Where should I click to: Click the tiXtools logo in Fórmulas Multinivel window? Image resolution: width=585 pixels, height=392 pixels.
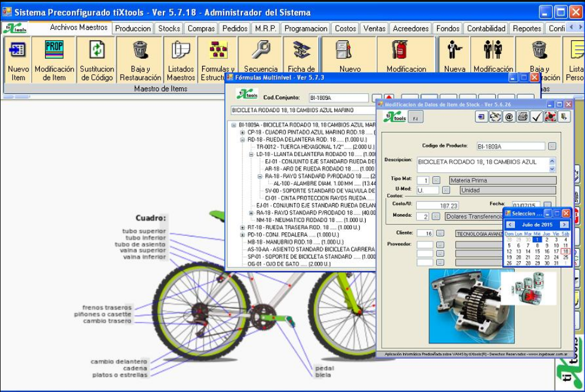tap(247, 94)
